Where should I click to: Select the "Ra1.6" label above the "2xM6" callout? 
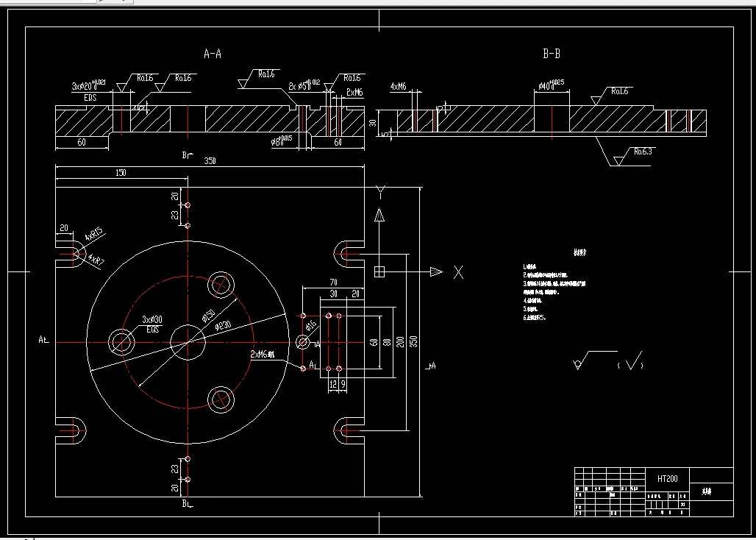pos(352,78)
